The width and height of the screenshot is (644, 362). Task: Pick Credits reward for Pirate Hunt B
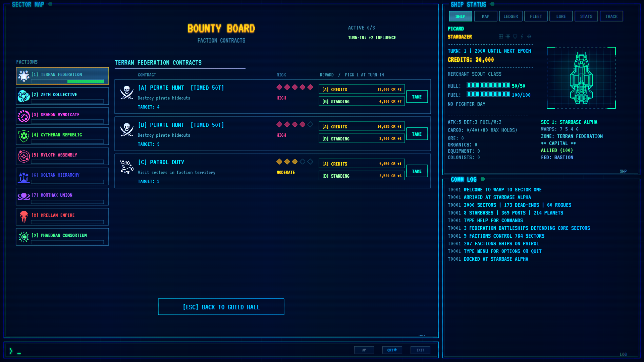coord(362,127)
